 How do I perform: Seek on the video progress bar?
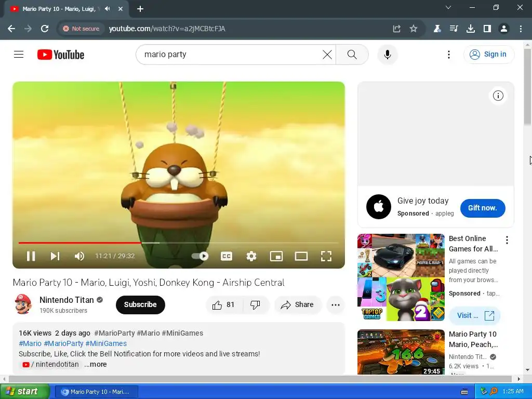(x=179, y=243)
